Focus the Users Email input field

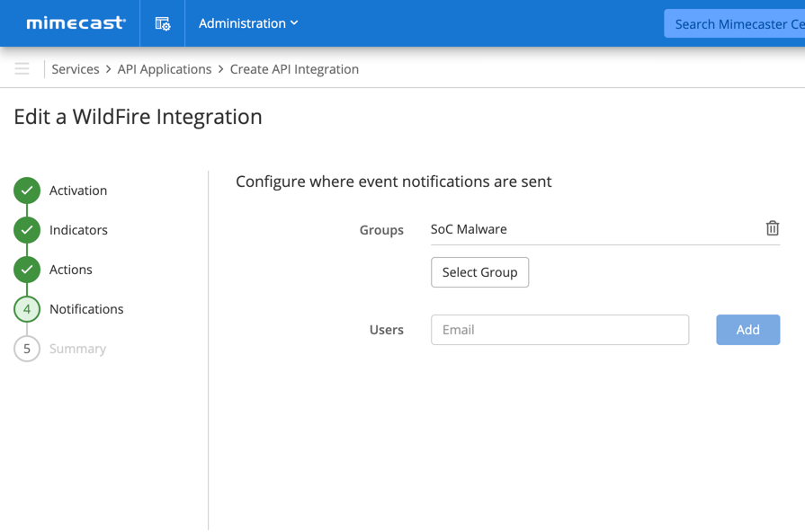(x=559, y=330)
